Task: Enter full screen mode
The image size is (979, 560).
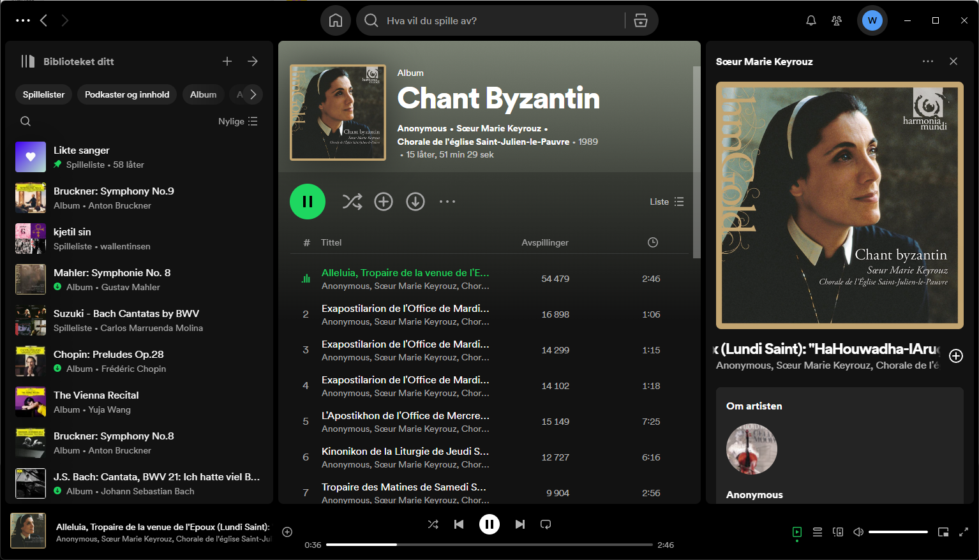Action: pos(964,532)
